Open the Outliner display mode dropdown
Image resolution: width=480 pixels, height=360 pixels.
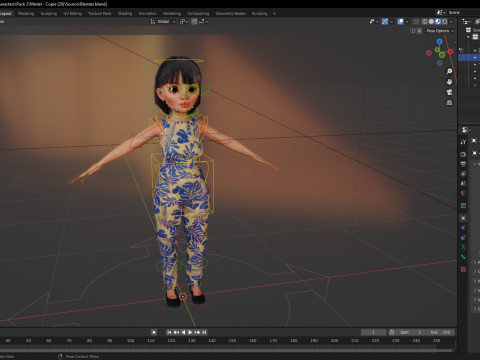(466, 21)
